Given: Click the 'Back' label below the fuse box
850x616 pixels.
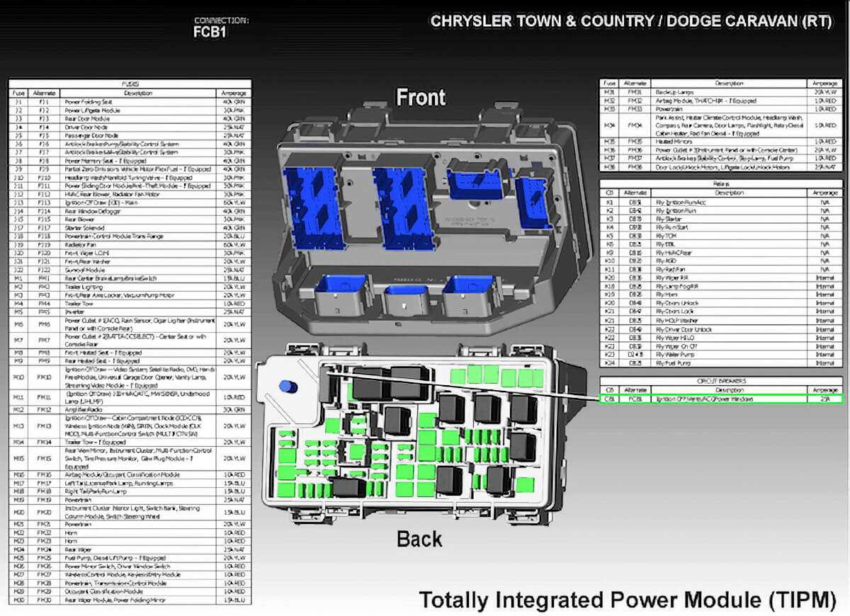Looking at the screenshot, I should (419, 539).
